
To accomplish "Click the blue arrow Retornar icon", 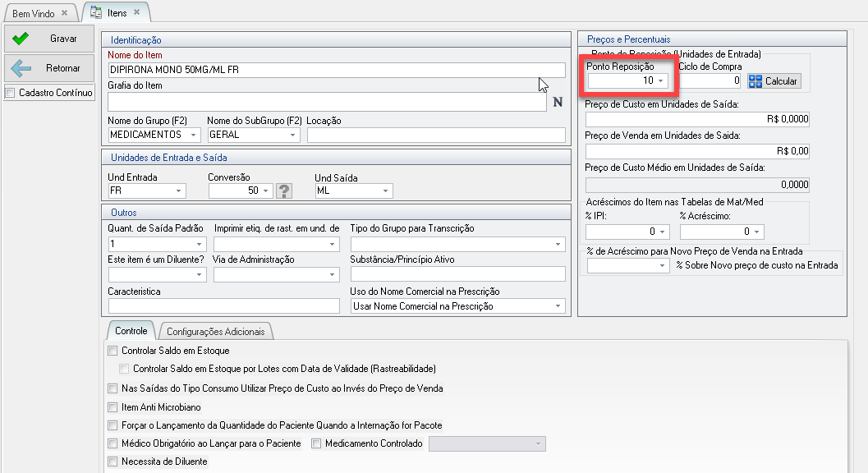I will tap(21, 69).
